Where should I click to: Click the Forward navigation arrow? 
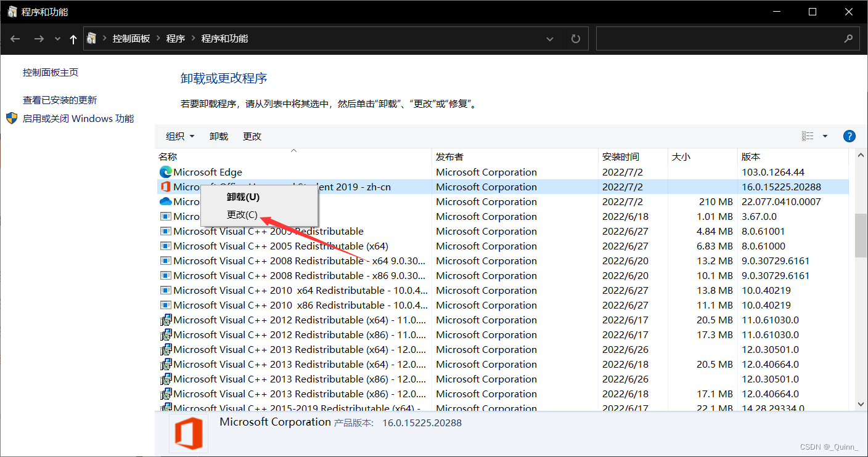click(x=39, y=39)
